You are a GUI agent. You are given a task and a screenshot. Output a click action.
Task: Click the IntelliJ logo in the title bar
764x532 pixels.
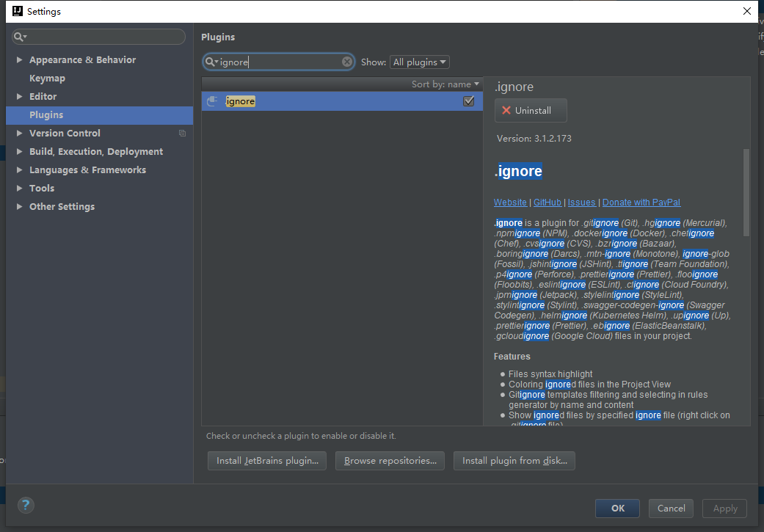coord(18,11)
